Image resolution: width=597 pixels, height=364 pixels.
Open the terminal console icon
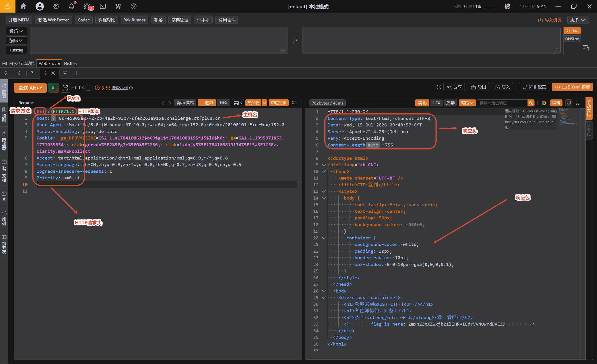pyautogui.click(x=103, y=6)
